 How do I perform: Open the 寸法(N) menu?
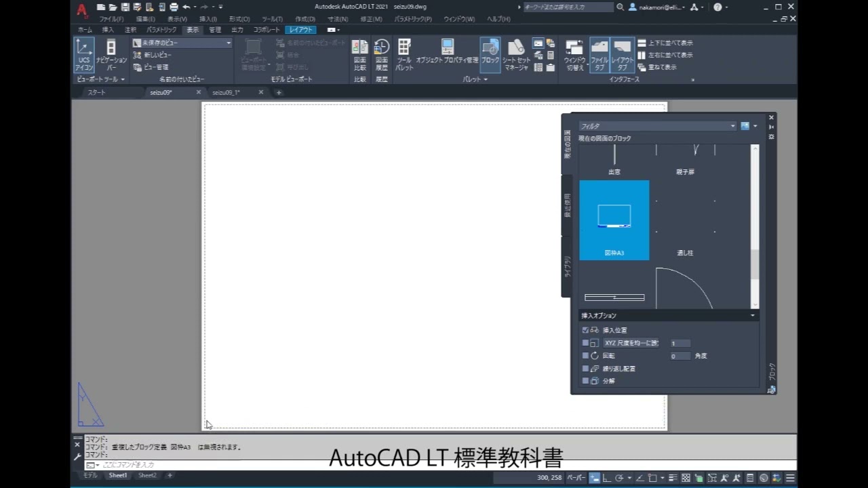click(338, 19)
